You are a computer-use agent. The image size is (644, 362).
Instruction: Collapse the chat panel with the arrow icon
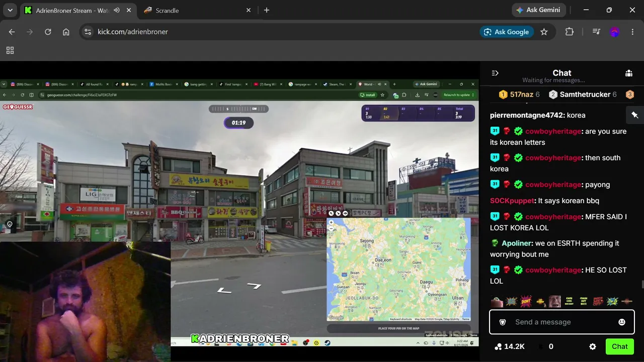(495, 73)
